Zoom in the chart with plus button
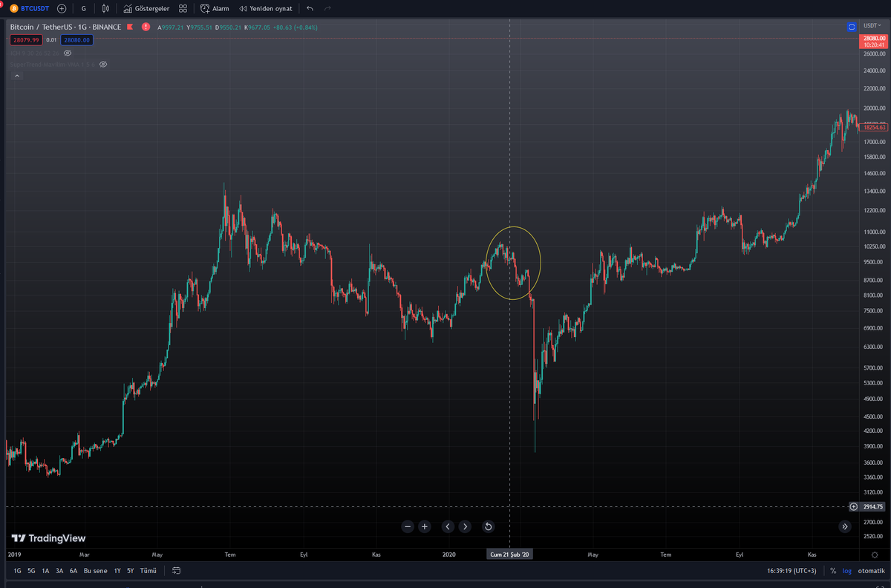Image resolution: width=891 pixels, height=588 pixels. pyautogui.click(x=425, y=526)
